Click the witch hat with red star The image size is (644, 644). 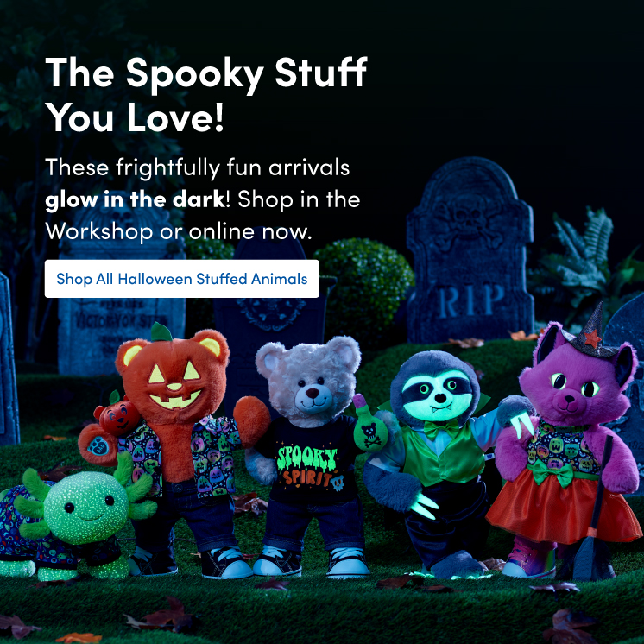tap(590, 334)
